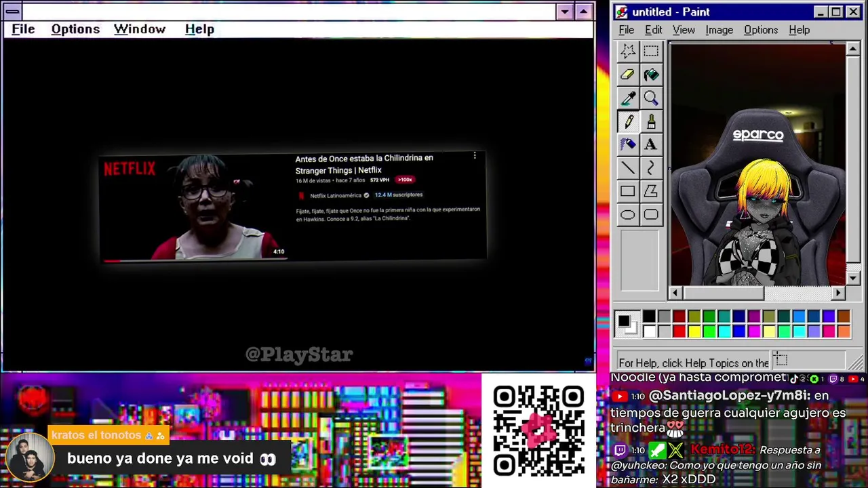Click the '12.4 M suscriptores' text
This screenshot has width=868, height=488.
399,195
